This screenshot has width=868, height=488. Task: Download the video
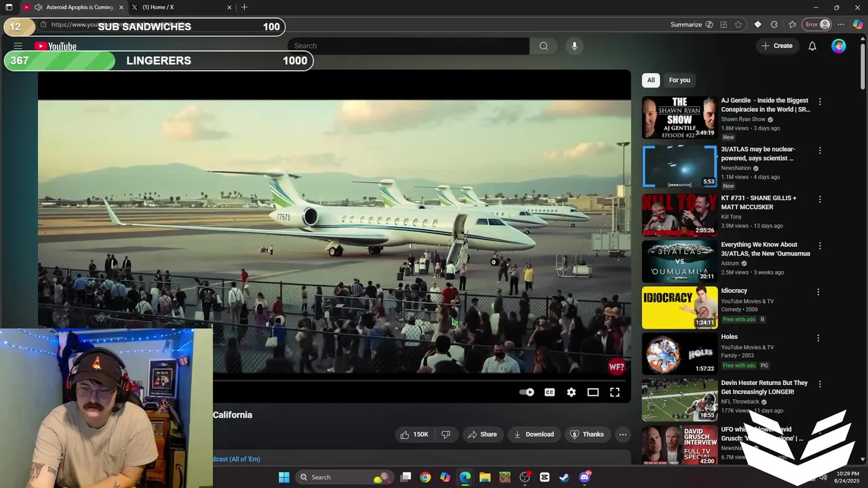pos(534,434)
